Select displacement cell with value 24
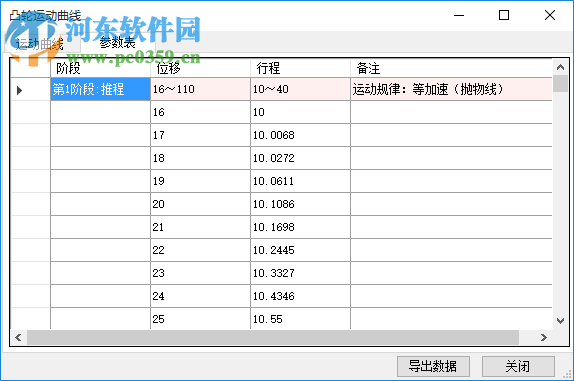 200,296
